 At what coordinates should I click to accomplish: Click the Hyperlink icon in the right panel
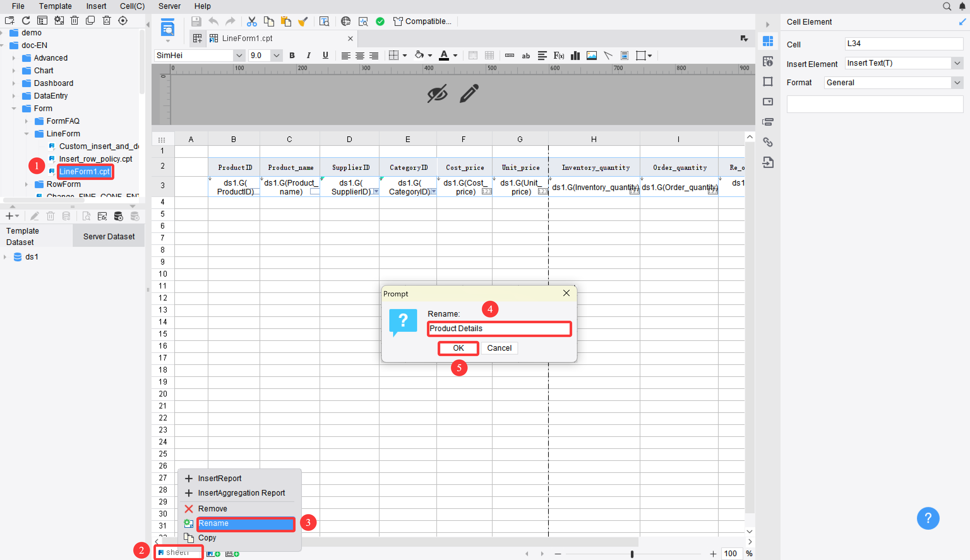(768, 142)
